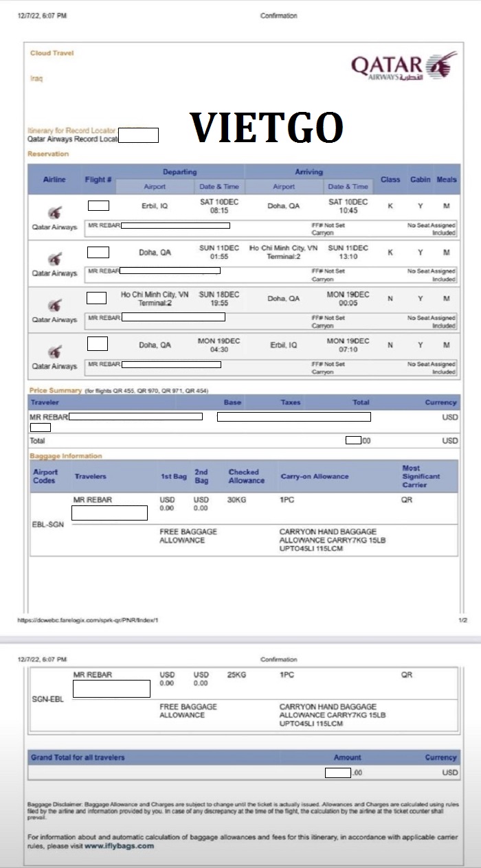
Task: Click the 'Carry-on Allowance' column header
Action: click(315, 476)
